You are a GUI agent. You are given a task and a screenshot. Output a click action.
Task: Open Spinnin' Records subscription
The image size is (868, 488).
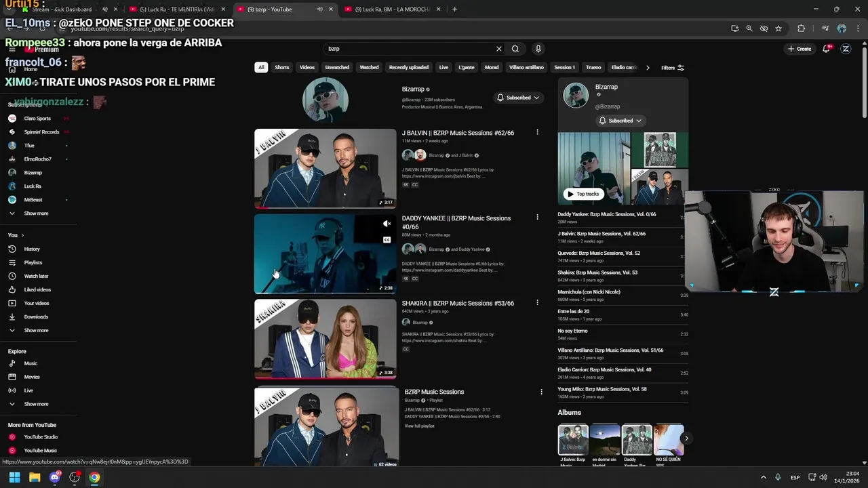[x=41, y=132]
